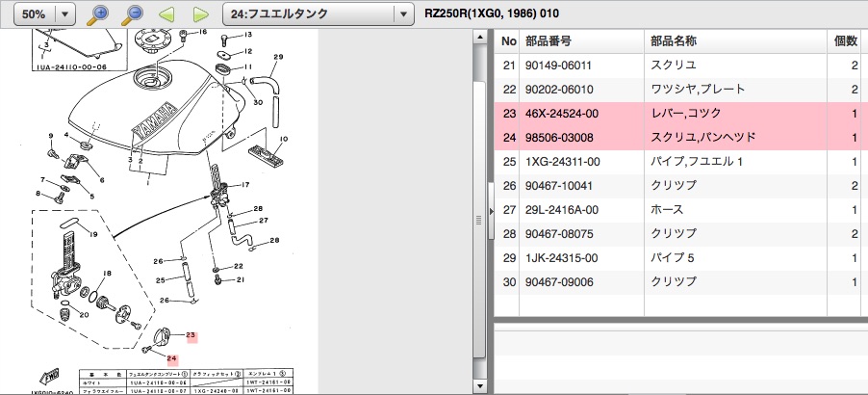
Task: Select part number 1JK-24315-00
Action: coord(561,258)
